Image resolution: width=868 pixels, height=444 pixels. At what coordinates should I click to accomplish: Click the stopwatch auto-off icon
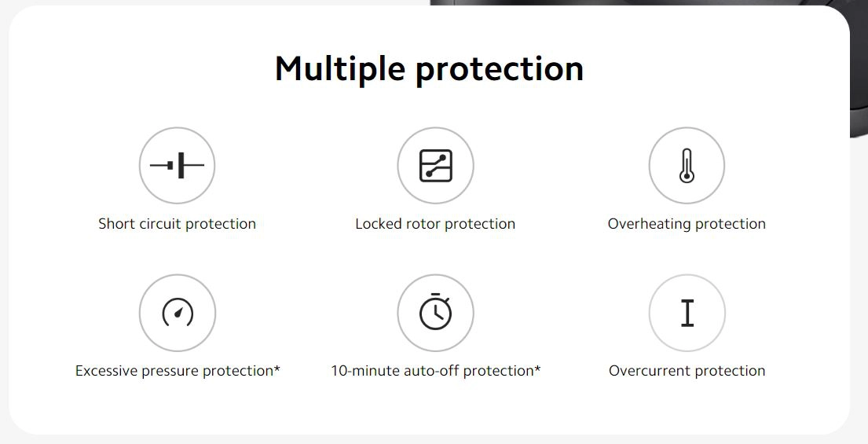[x=435, y=313]
